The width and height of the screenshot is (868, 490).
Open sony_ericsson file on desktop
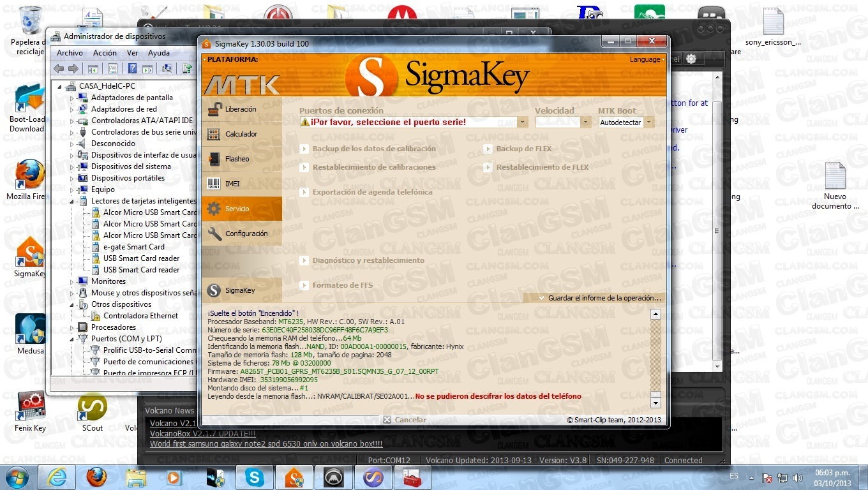click(773, 27)
